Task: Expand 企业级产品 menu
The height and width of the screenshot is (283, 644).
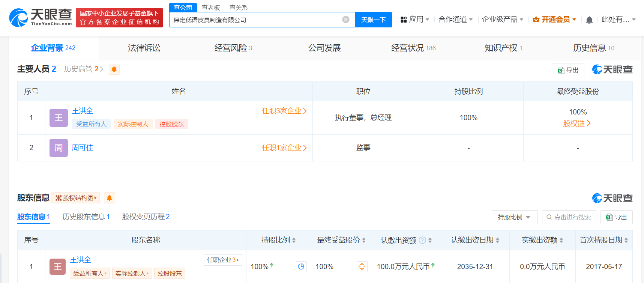Action: click(x=503, y=20)
